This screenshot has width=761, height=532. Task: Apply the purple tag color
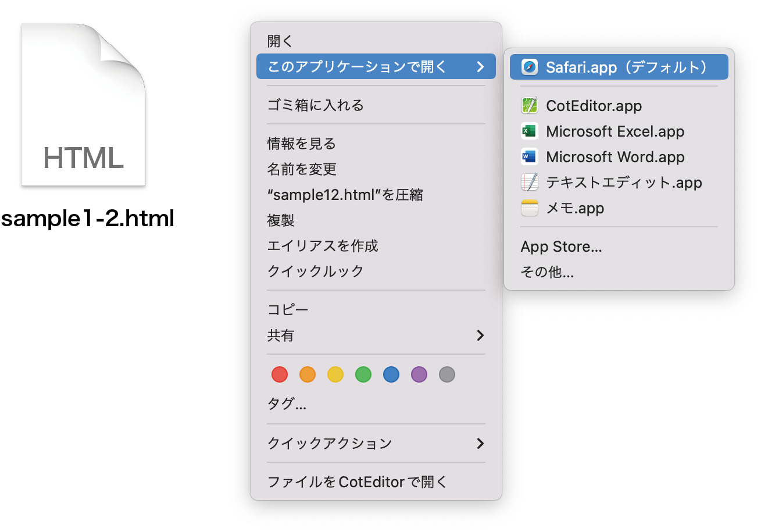tap(419, 374)
